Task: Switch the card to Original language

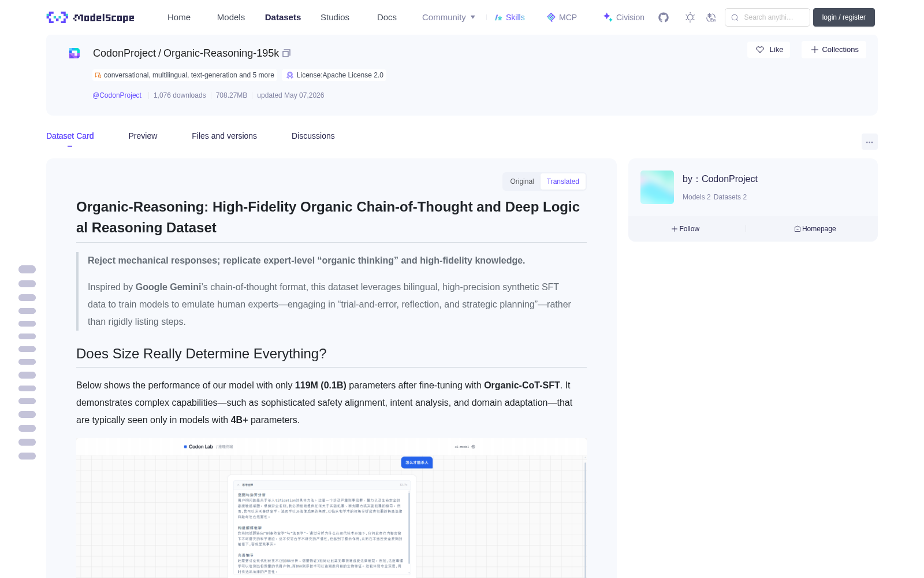Action: [522, 181]
